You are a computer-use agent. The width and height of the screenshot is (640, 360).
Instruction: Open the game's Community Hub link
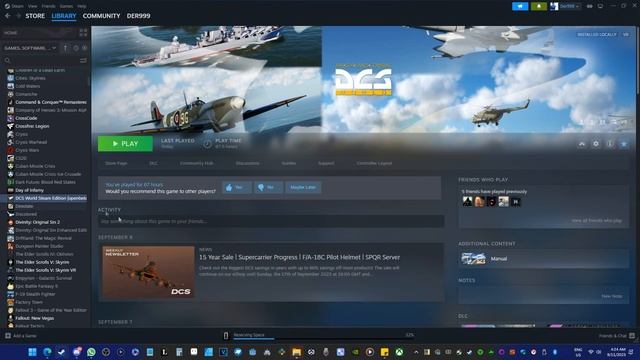coord(196,163)
